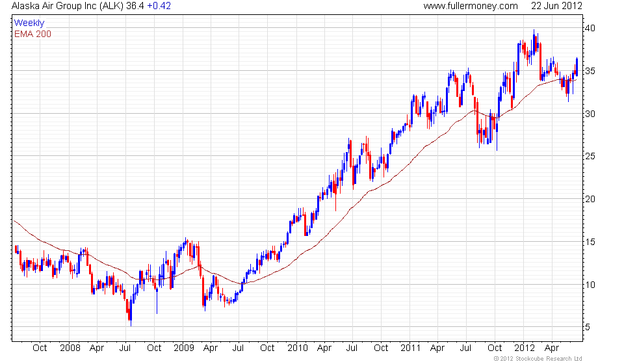Viewport: 637px width, 364px height.
Task: Click the '2011' year label on time axis
Action: click(x=411, y=348)
